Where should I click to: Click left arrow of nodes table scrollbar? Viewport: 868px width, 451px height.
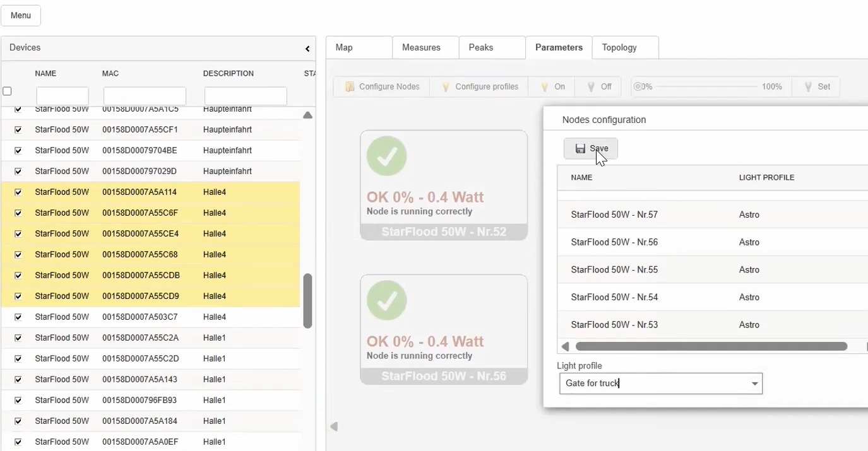(565, 346)
